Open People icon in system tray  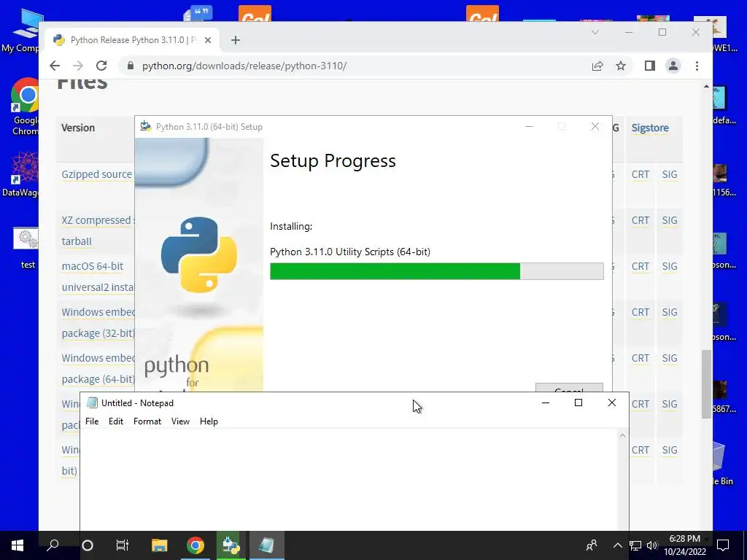pyautogui.click(x=592, y=545)
